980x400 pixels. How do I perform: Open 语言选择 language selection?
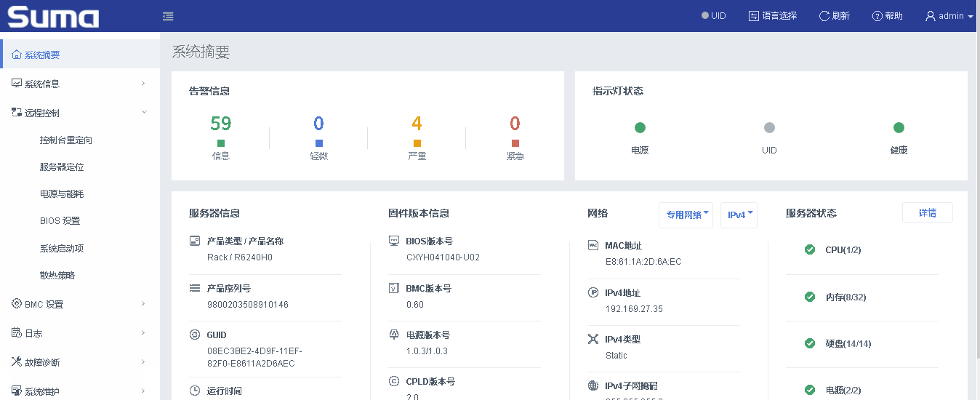(x=773, y=16)
